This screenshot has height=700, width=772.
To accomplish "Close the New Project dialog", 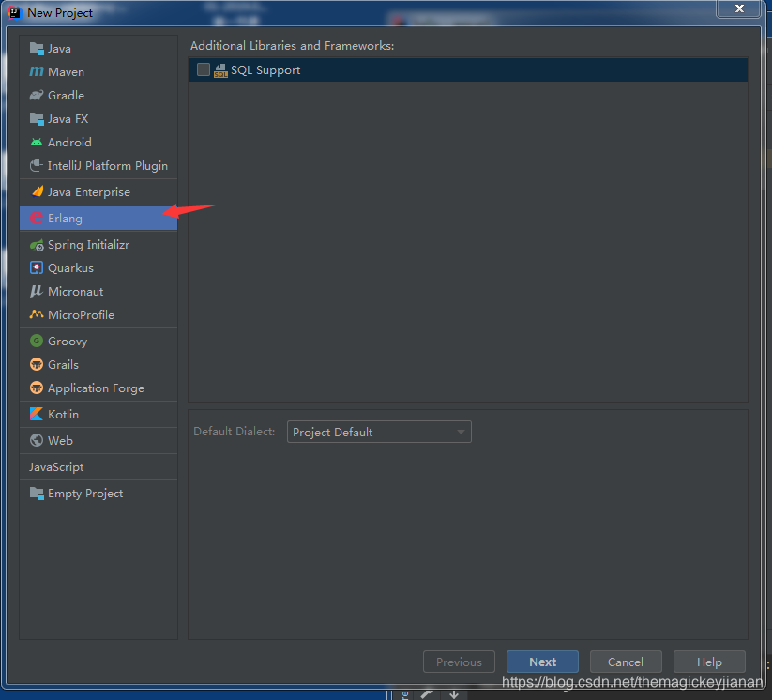I will 738,8.
